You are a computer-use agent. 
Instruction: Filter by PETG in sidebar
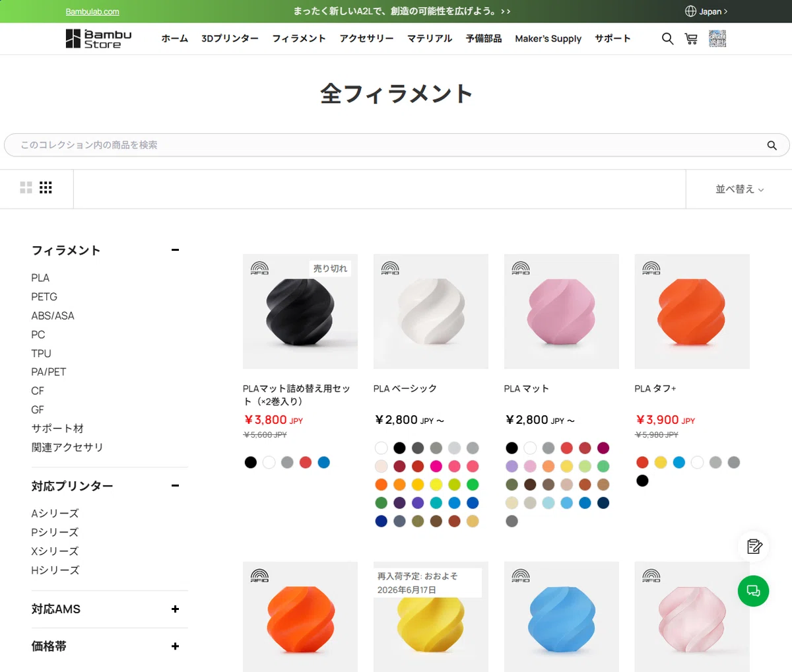click(44, 297)
